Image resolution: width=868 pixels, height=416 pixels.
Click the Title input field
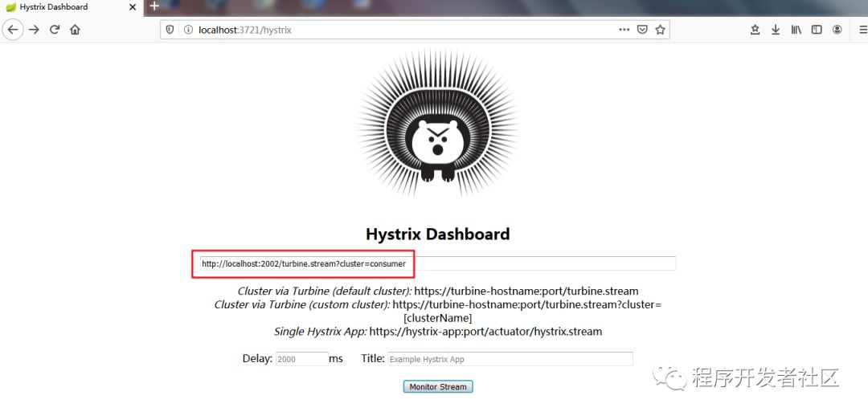point(510,359)
